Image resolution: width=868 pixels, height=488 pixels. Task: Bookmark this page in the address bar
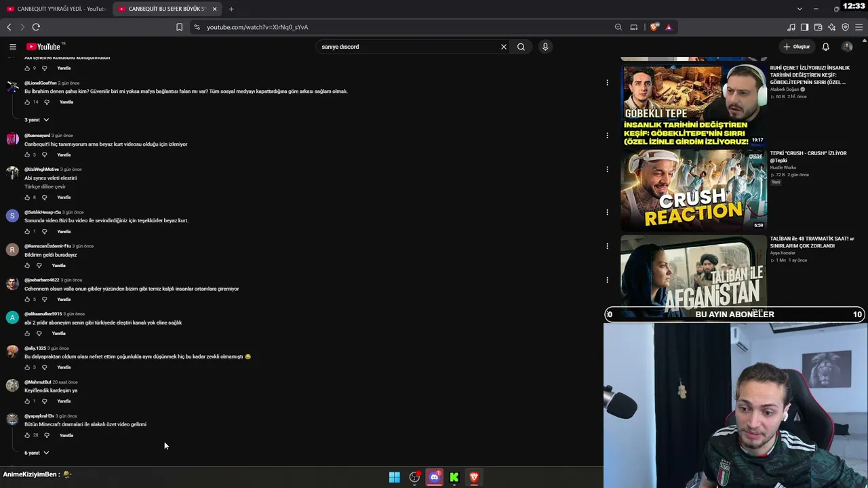click(x=179, y=27)
